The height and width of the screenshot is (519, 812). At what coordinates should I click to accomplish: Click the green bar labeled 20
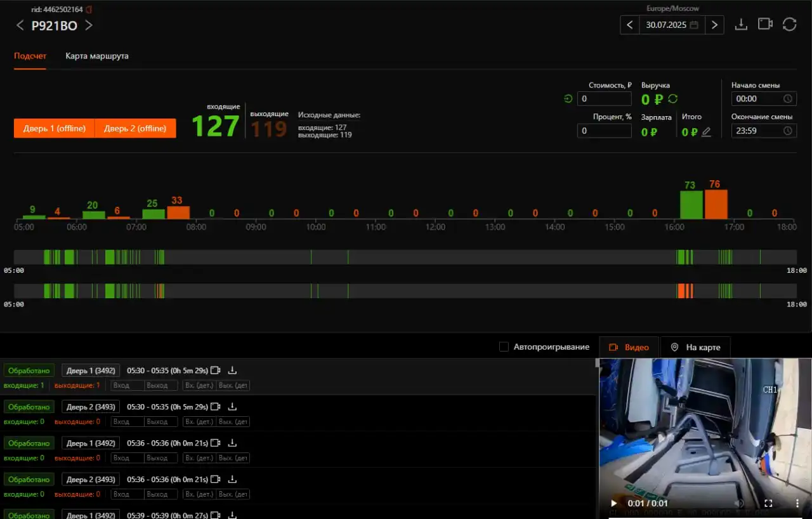94,215
